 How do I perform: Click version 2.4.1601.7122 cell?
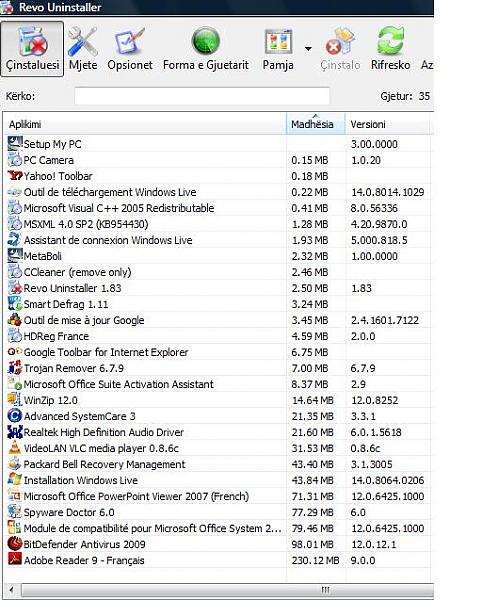pos(385,320)
